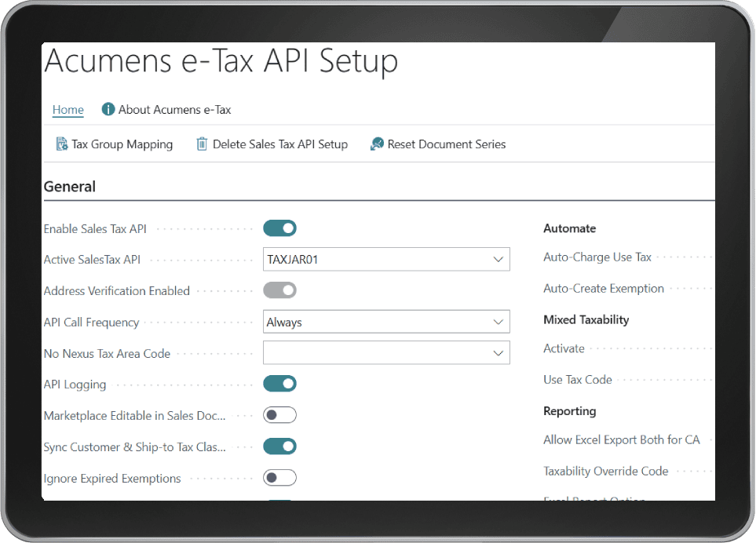
Task: Click the trash can icon for Delete Sales Tax API Setup
Action: [x=202, y=144]
